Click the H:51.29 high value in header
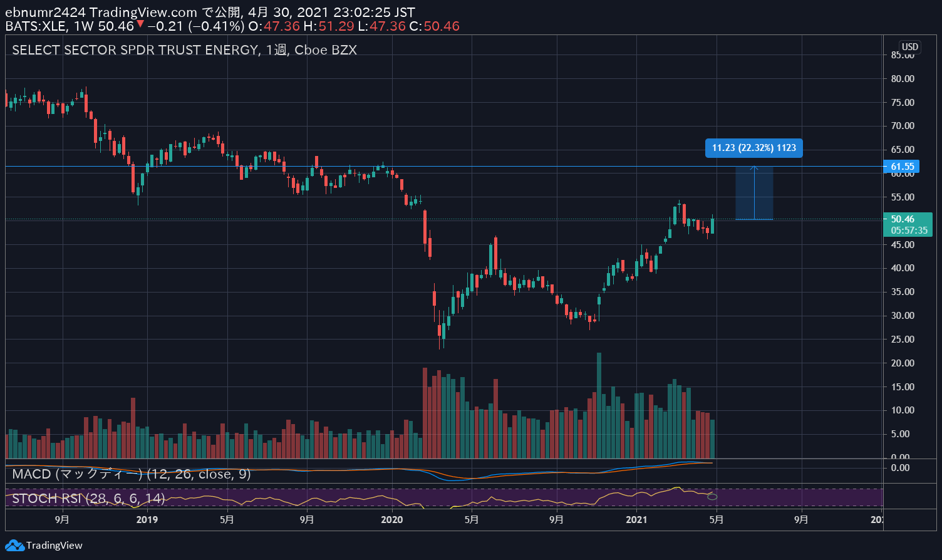 [329, 26]
